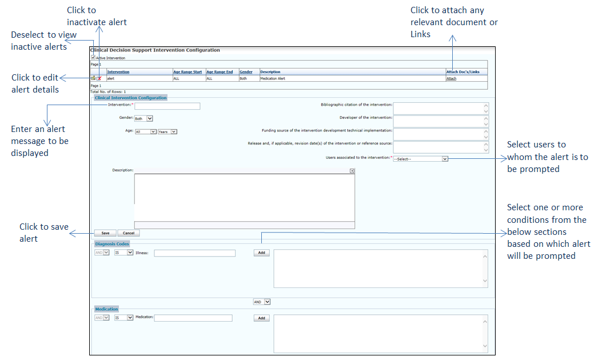Click the Medication conditions list box
598x364 pixels.
[x=381, y=334]
